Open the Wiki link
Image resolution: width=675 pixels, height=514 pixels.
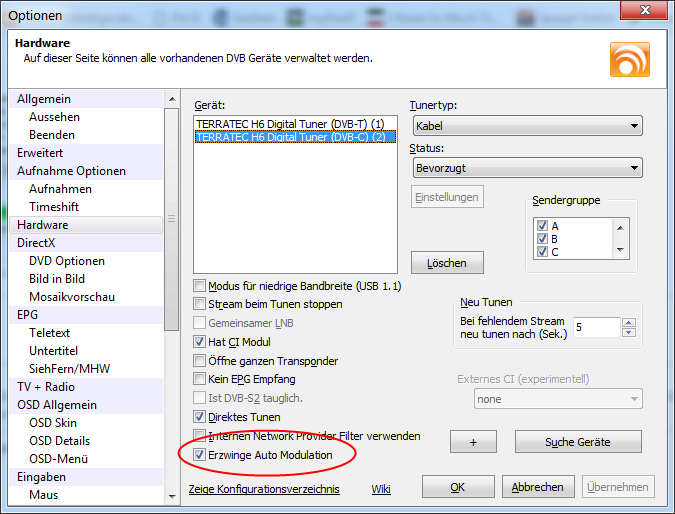tap(380, 489)
